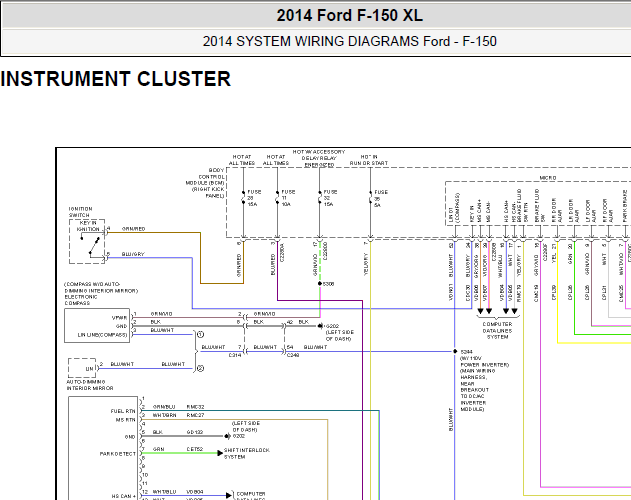
Task: Click vertical 'BLU/RED' wire label below Fuse 11
Action: pyautogui.click(x=273, y=264)
